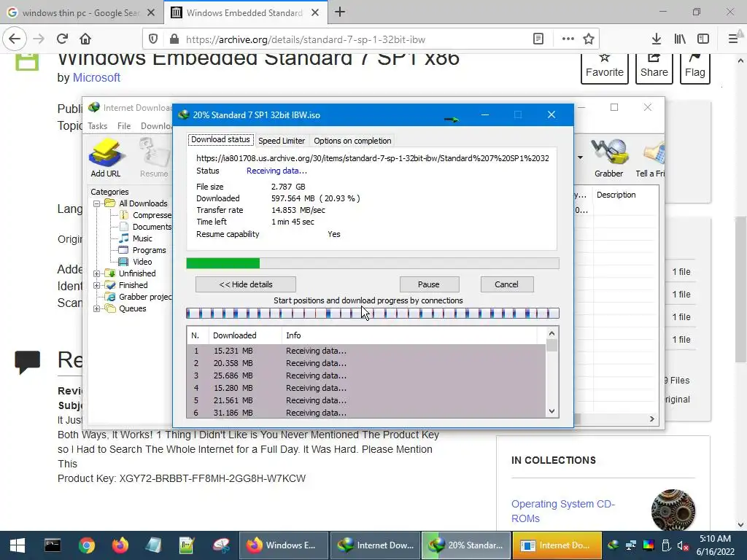The image size is (747, 560).
Task: Bookmark page with the star icon
Action: pos(589,39)
